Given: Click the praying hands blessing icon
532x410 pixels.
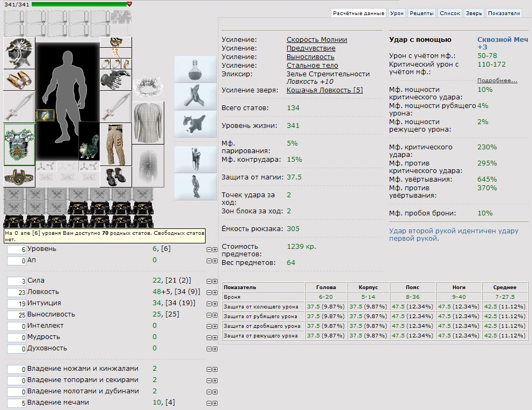Looking at the screenshot, I should point(195,97).
